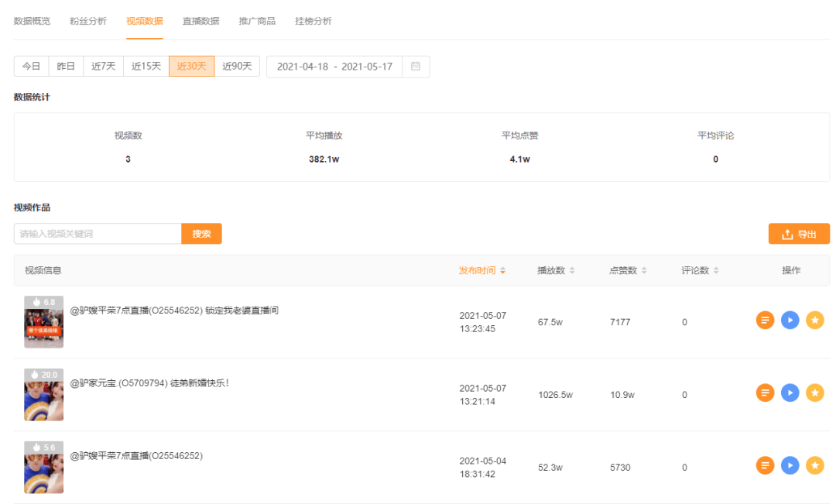Click the calendar icon in date range field
Image resolution: width=836 pixels, height=504 pixels.
(416, 67)
